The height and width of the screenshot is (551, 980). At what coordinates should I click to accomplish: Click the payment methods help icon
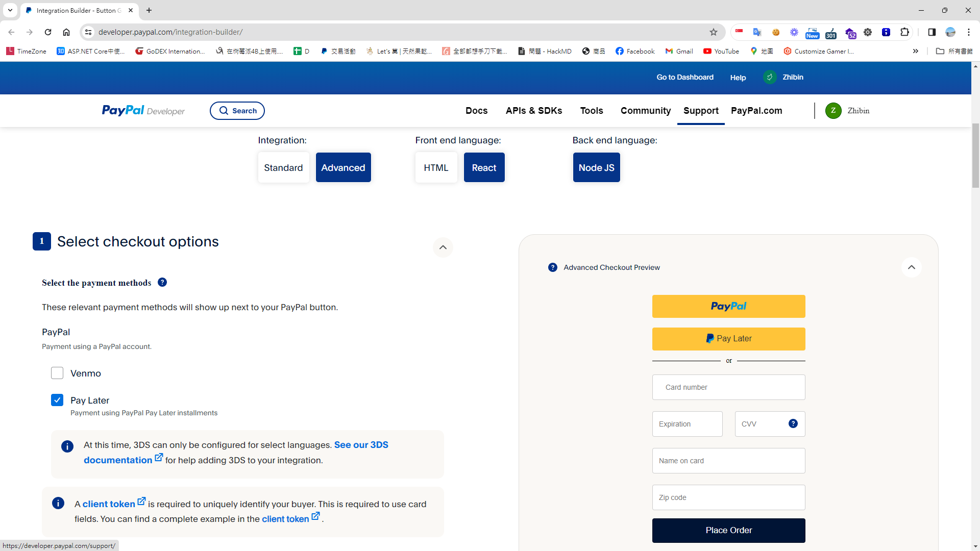point(162,282)
